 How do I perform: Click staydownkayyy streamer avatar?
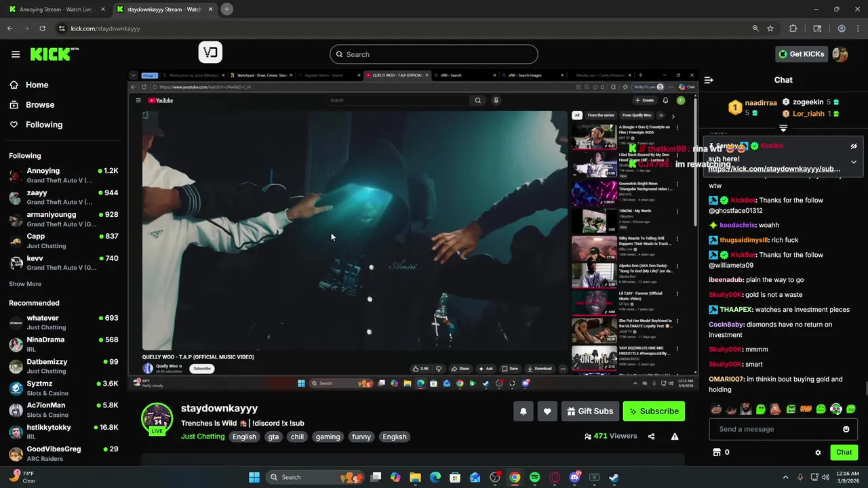point(157,418)
